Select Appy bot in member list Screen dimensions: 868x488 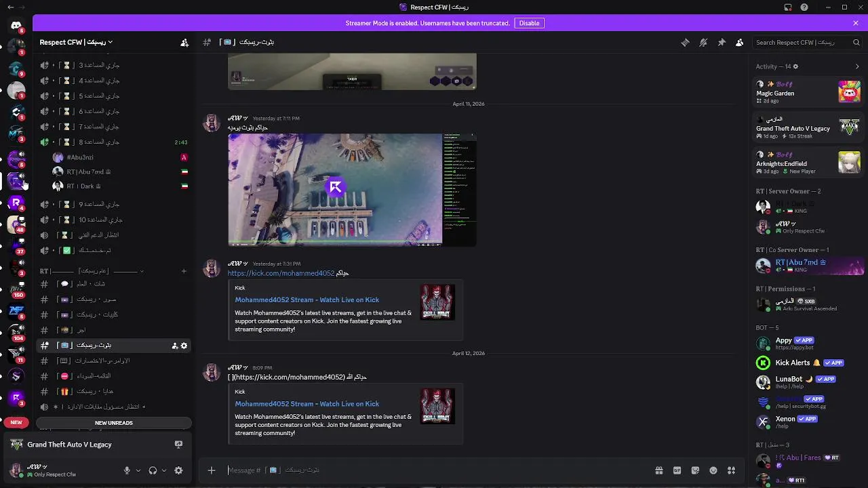[x=809, y=343]
